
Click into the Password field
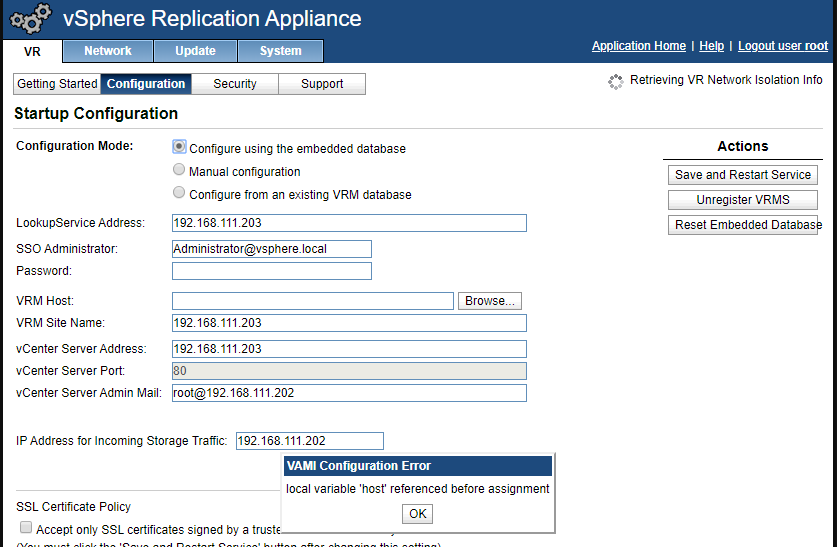coord(272,271)
